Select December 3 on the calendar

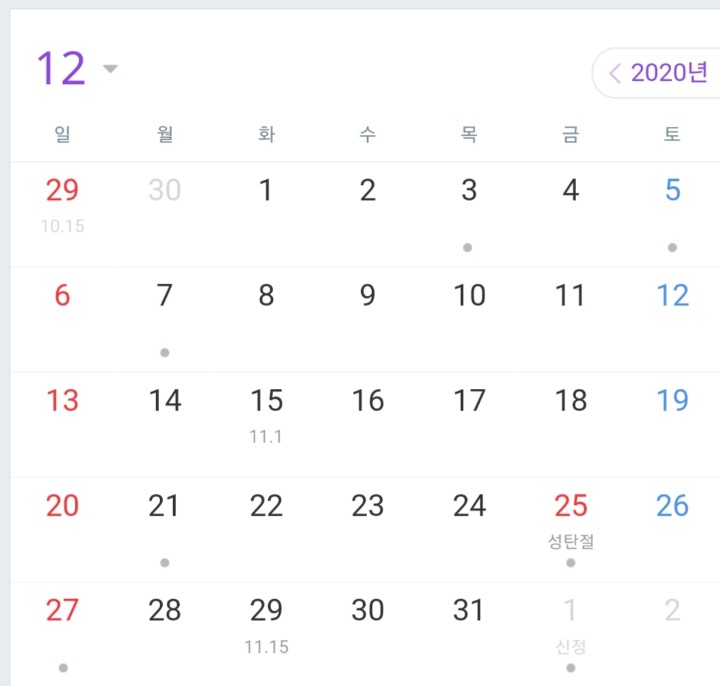tap(469, 191)
